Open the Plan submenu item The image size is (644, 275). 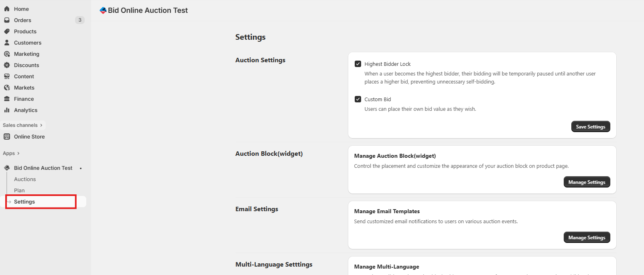click(x=19, y=190)
